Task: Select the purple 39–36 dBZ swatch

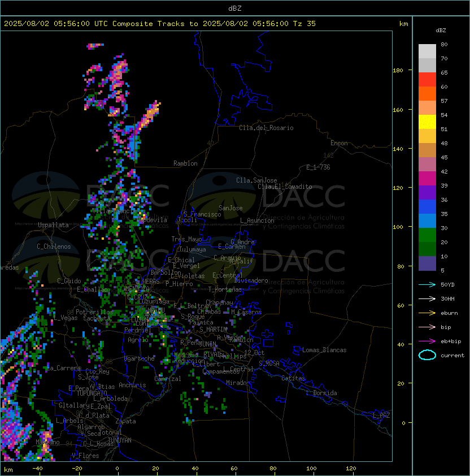Action: point(427,192)
